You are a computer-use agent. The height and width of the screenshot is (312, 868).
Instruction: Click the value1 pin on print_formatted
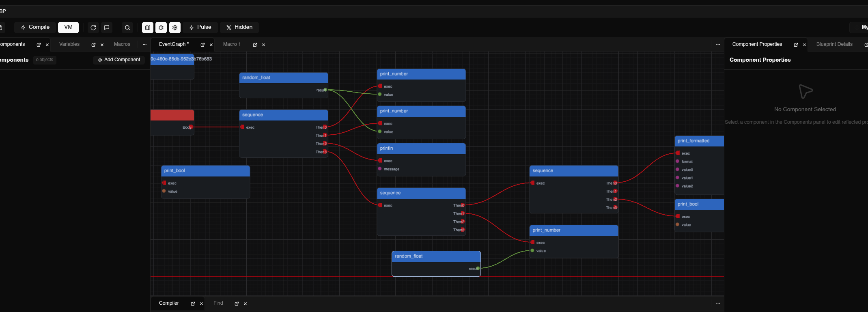tap(678, 178)
